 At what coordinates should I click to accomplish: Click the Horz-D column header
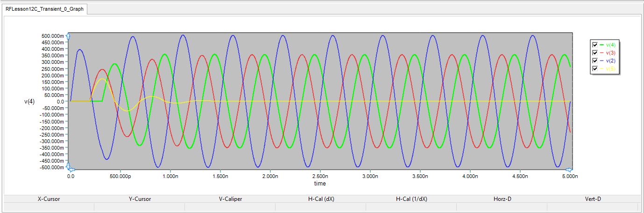pyautogui.click(x=502, y=199)
